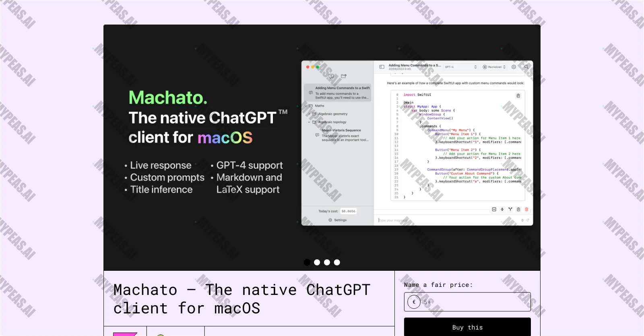The width and height of the screenshot is (644, 336).
Task: Click the Algebraic topology folder label
Action: [x=332, y=122]
